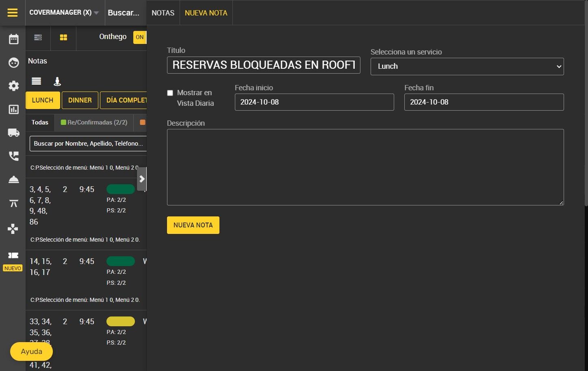The width and height of the screenshot is (588, 371).
Task: Open the ticket icon labeled NUEVO
Action: [13, 255]
